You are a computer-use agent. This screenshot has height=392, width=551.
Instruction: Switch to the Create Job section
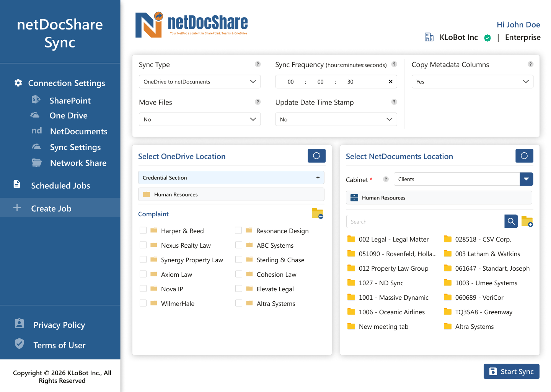pyautogui.click(x=51, y=208)
